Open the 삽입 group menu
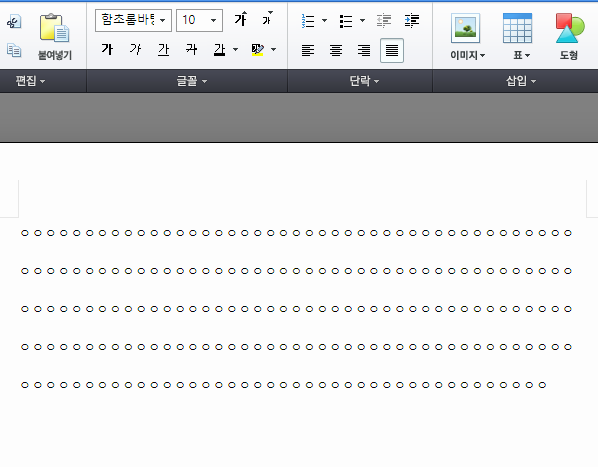 click(521, 81)
